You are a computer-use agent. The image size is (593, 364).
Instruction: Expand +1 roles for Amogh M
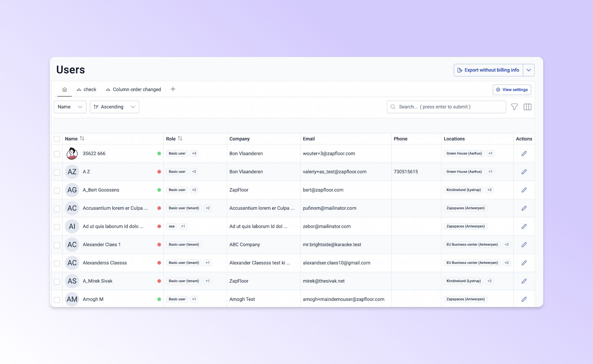tap(194, 299)
